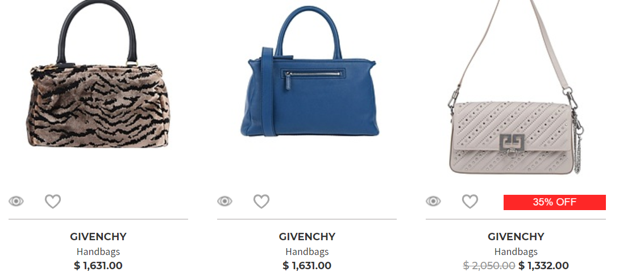Screen dimensions: 644x276
Task: Click $1,631.00 price of blue bag
Action: 307,266
